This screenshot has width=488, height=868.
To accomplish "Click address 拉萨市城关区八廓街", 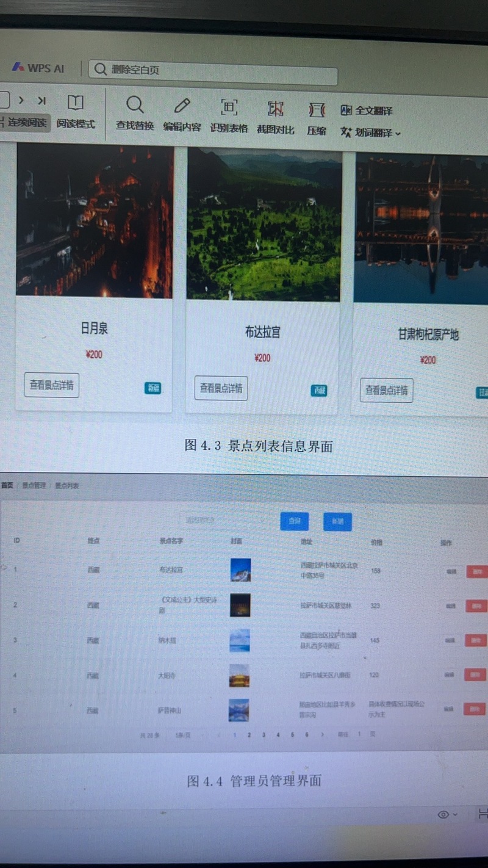I will tap(325, 675).
